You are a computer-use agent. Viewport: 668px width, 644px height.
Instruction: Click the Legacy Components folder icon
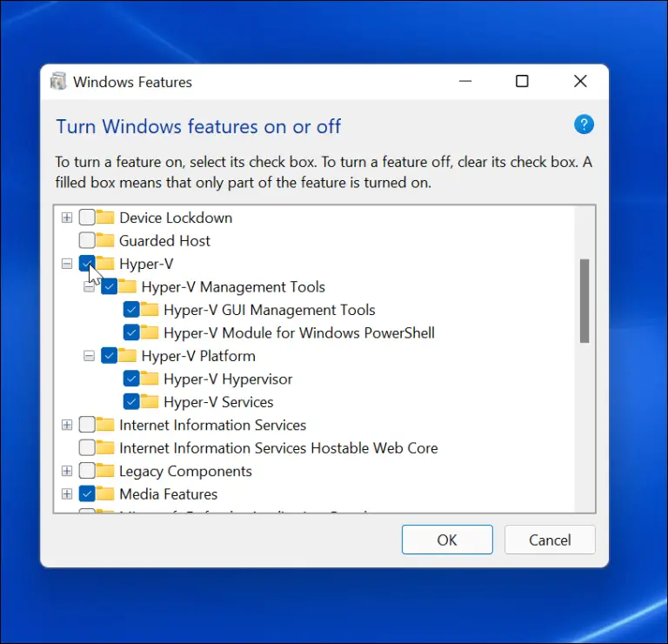click(x=105, y=471)
